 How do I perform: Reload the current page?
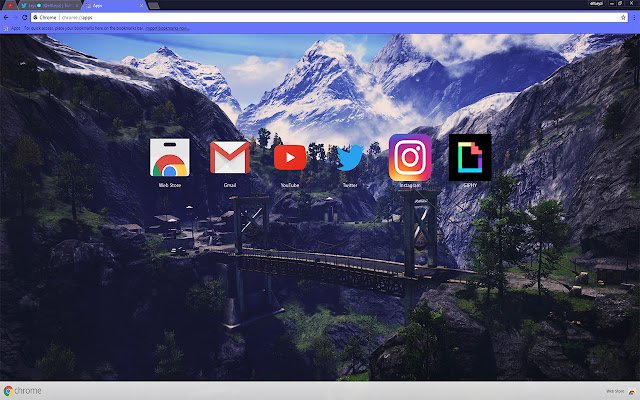pos(24,18)
